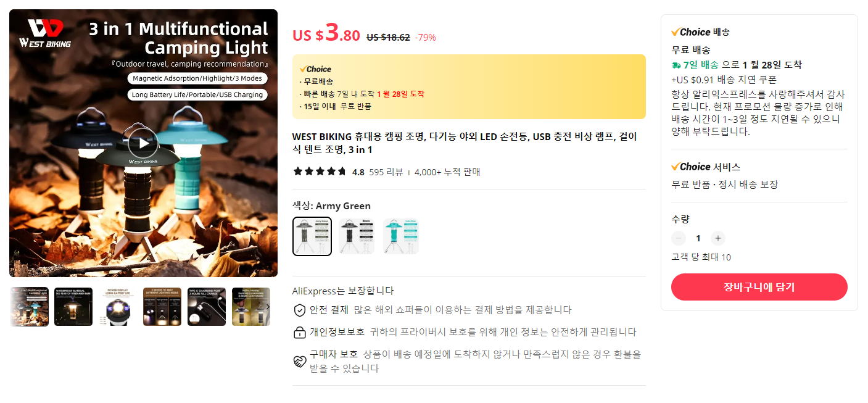
Task: Play the product video on main image
Action: pos(143,143)
